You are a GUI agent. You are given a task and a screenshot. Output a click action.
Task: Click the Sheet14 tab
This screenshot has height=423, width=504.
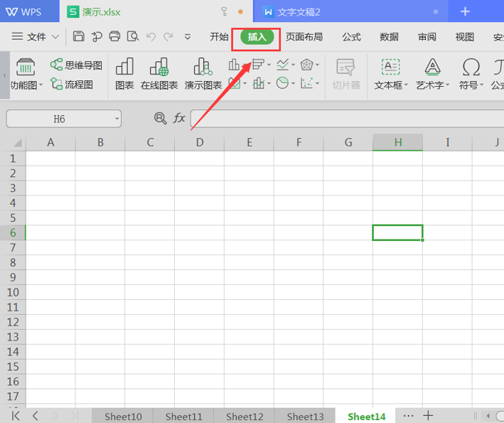coord(366,417)
